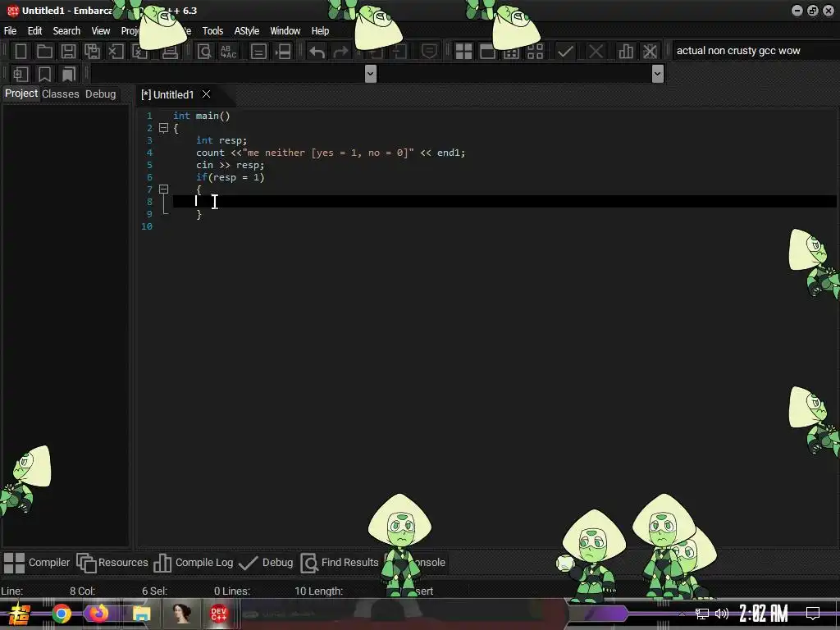The height and width of the screenshot is (630, 840).
Task: Collapse the if block fold at line 7
Action: [x=164, y=189]
